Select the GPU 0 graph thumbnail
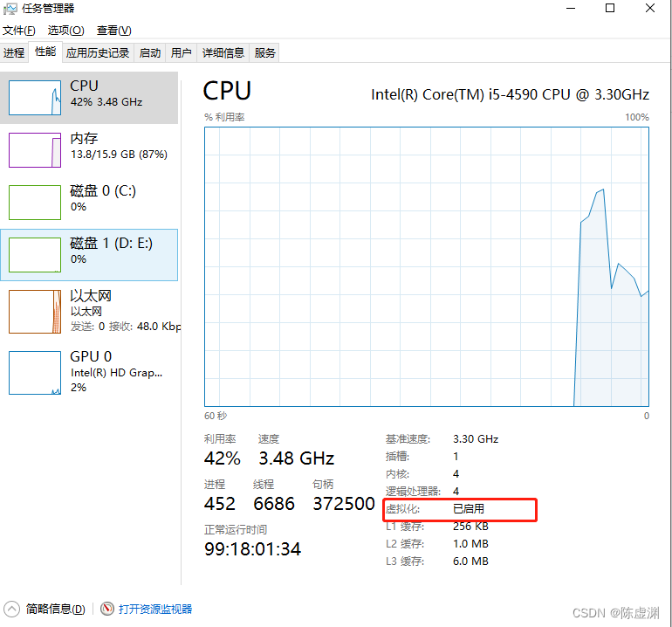The height and width of the screenshot is (627, 672). click(35, 373)
